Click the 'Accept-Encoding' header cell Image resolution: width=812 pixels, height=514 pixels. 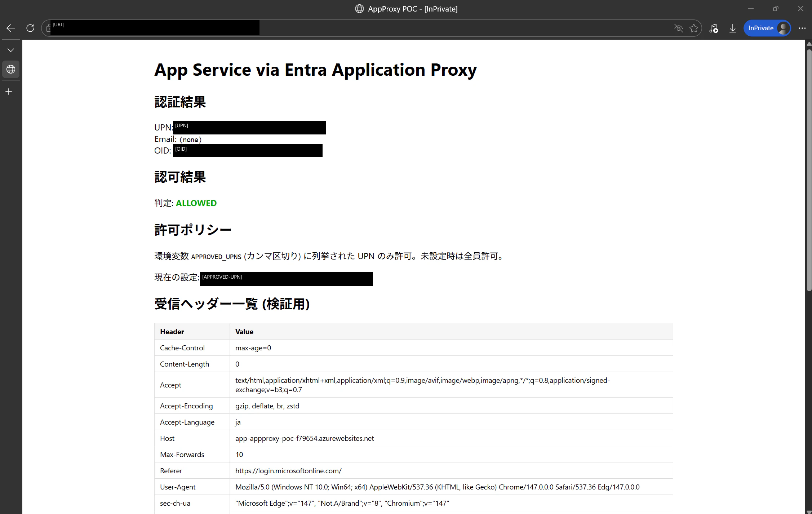tap(192, 406)
